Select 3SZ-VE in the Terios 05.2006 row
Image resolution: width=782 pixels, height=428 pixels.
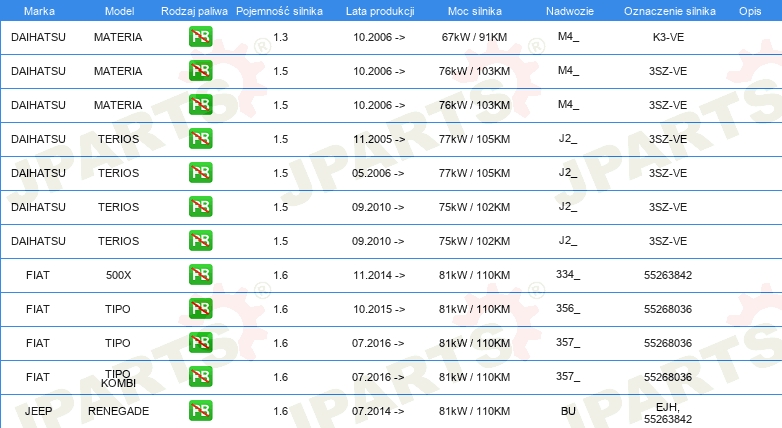point(668,173)
